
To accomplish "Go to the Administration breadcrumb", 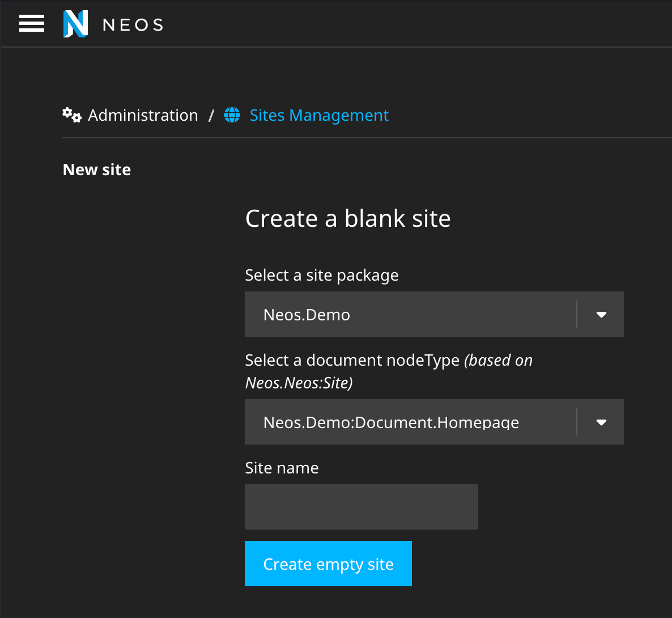I will point(143,116).
